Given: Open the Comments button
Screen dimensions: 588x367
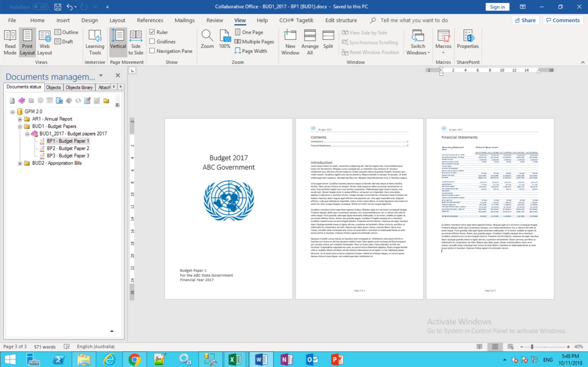Looking at the screenshot, I should 563,20.
